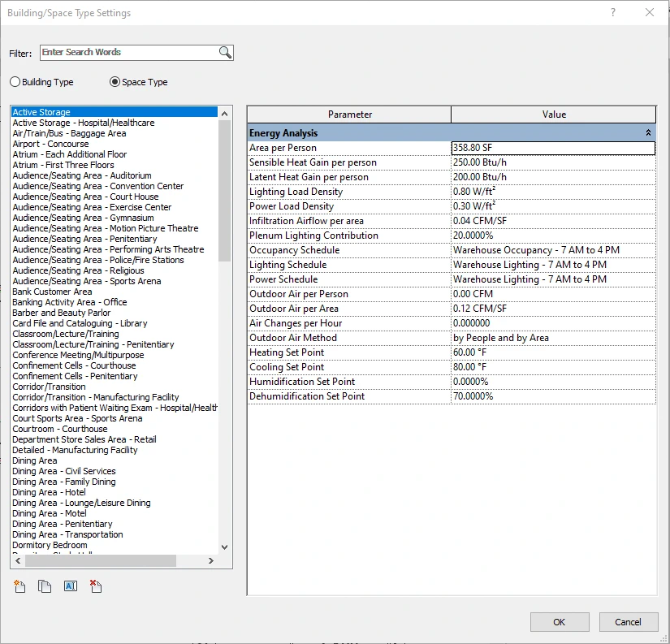
Task: Click Latent Heat Gain value 200.00 Btu/h
Action: click(x=553, y=177)
